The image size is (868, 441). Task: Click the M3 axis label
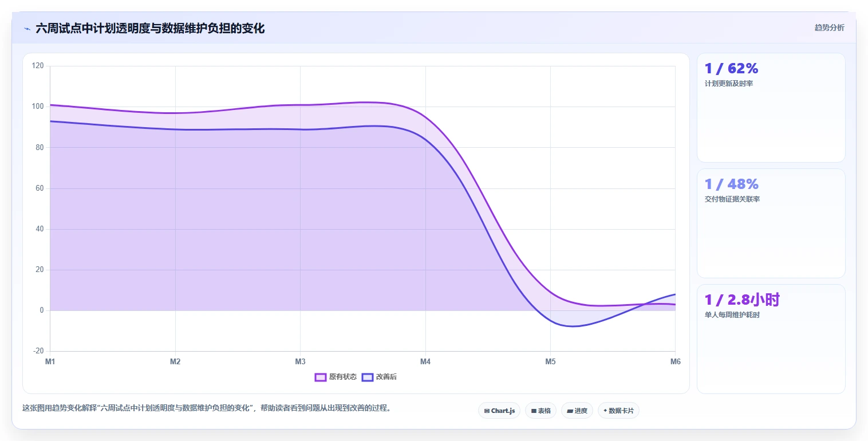(x=300, y=361)
